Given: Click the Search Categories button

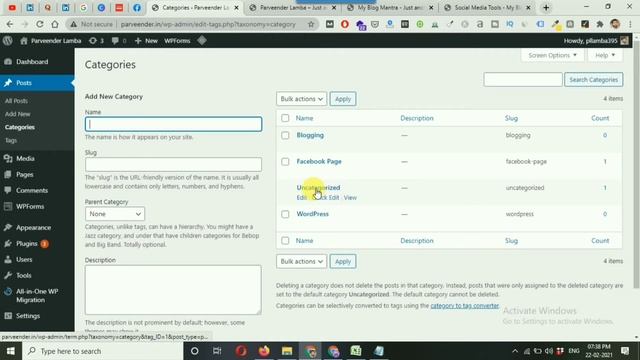Looking at the screenshot, I should 593,80.
